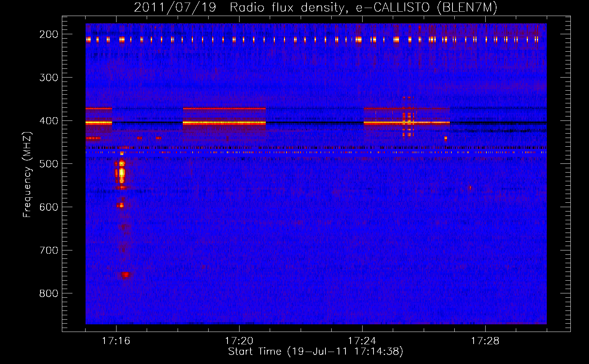Image resolution: width=589 pixels, height=364 pixels.
Task: Click the 600 frequency tick label
Action: (x=49, y=207)
